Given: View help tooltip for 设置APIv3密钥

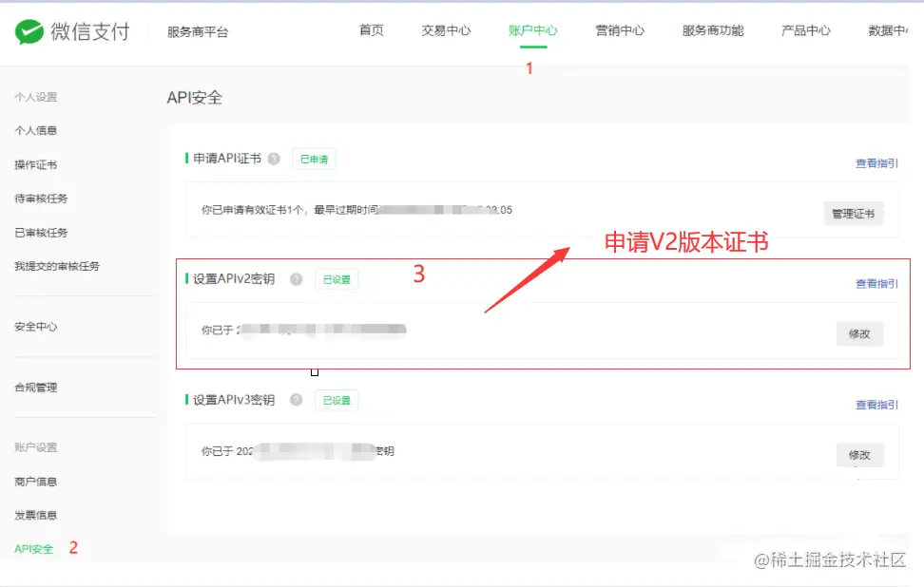Looking at the screenshot, I should [296, 399].
